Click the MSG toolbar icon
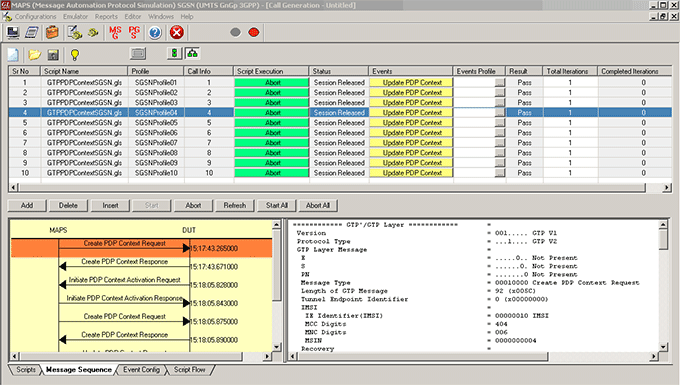The image size is (680, 385). 115,33
